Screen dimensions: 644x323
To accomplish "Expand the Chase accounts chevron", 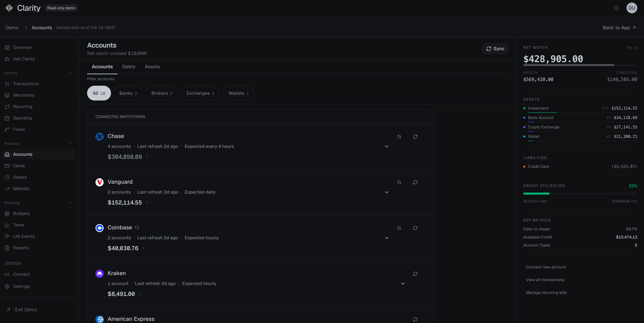I will 387,146.
